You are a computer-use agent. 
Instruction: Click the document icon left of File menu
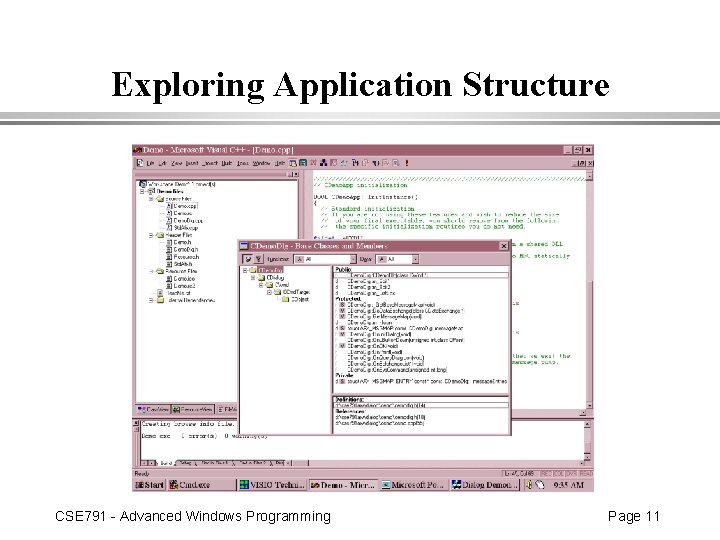coord(140,163)
